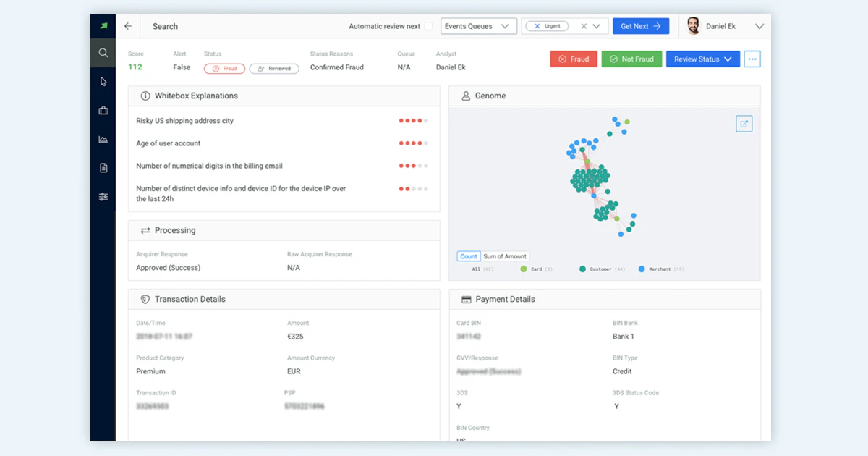Open the Events Queues dropdown
This screenshot has height=456, width=868.
click(479, 25)
